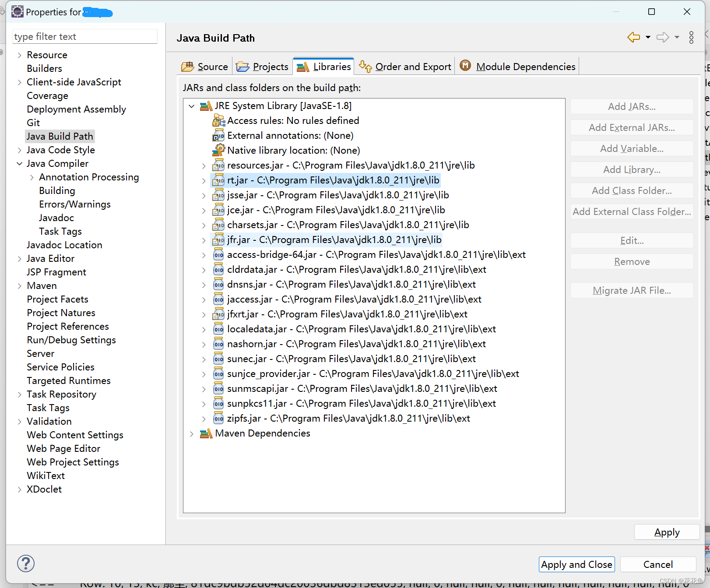Click the jaccess.jar icon
The width and height of the screenshot is (710, 588).
(x=218, y=299)
